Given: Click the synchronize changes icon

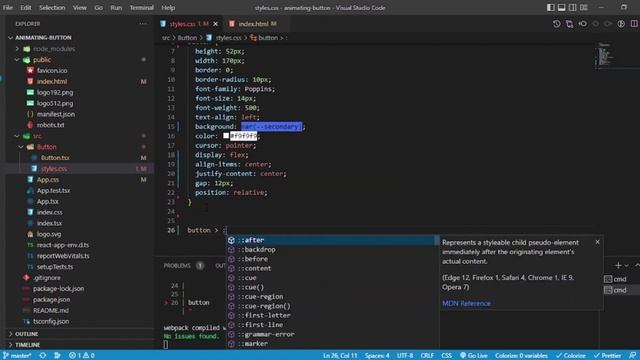Looking at the screenshot, I should tap(43, 356).
